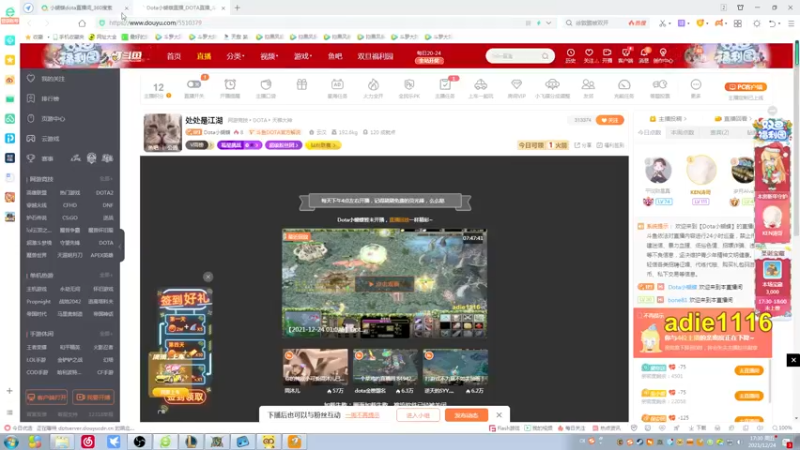Play the main replay video thumbnail
This screenshot has height=450, width=800.
pos(384,284)
